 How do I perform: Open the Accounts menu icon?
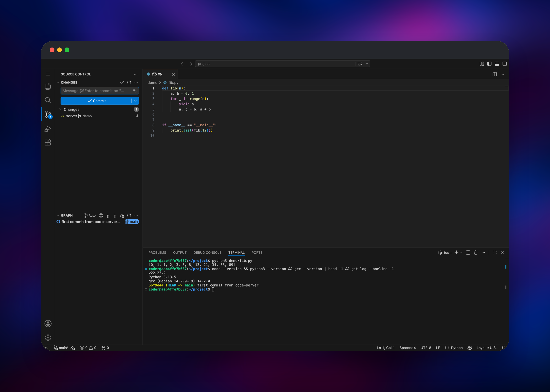point(48,323)
